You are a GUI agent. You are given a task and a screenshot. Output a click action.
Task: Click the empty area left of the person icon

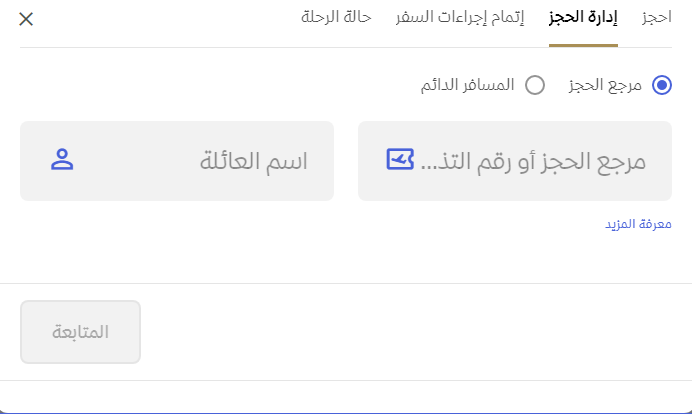(x=35, y=161)
